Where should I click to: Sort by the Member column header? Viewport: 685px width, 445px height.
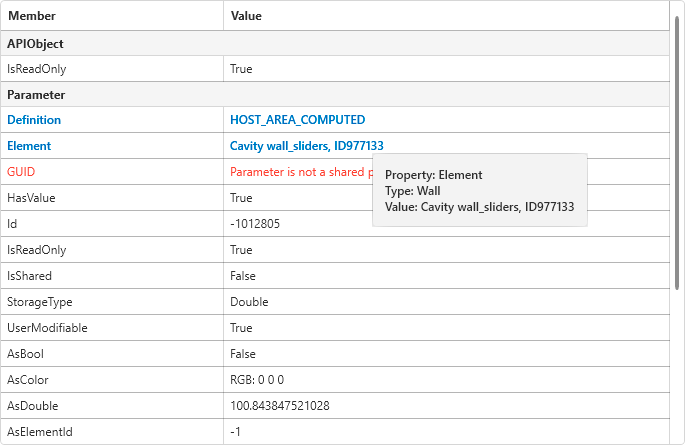(x=32, y=16)
